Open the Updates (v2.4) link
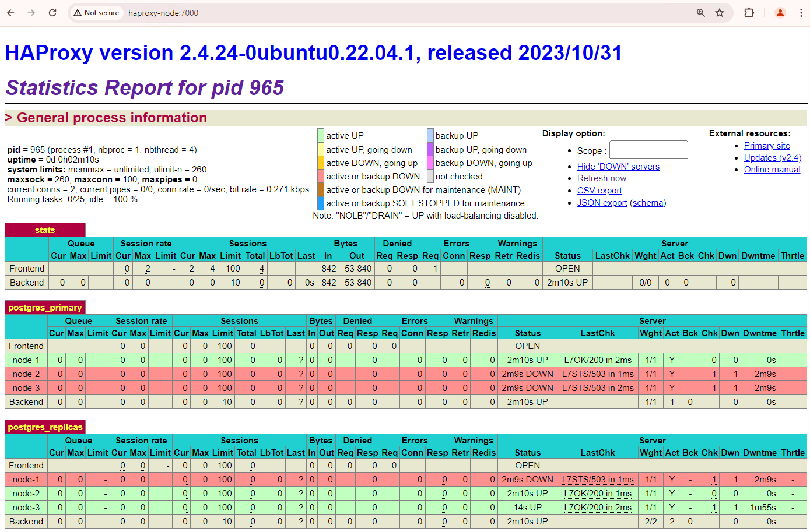The height and width of the screenshot is (532, 810). click(x=772, y=157)
